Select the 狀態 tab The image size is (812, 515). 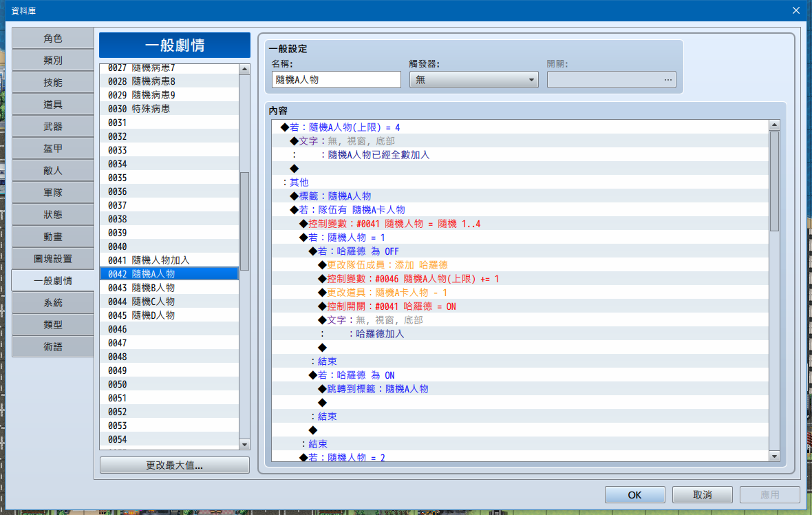(x=53, y=215)
